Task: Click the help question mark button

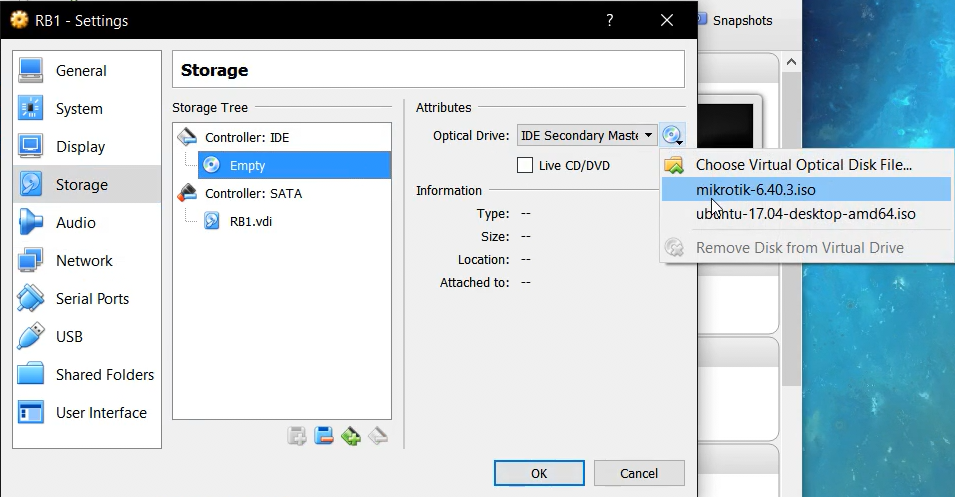Action: [x=610, y=20]
